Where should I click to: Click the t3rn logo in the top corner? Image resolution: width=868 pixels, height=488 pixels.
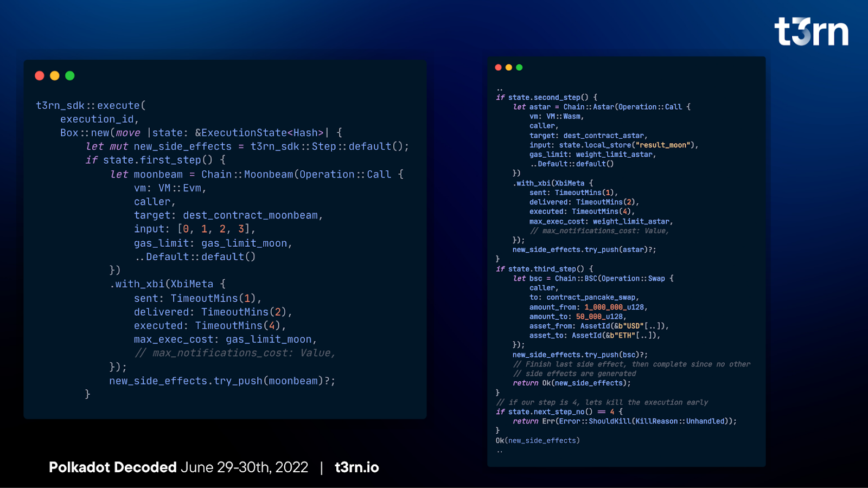point(811,31)
